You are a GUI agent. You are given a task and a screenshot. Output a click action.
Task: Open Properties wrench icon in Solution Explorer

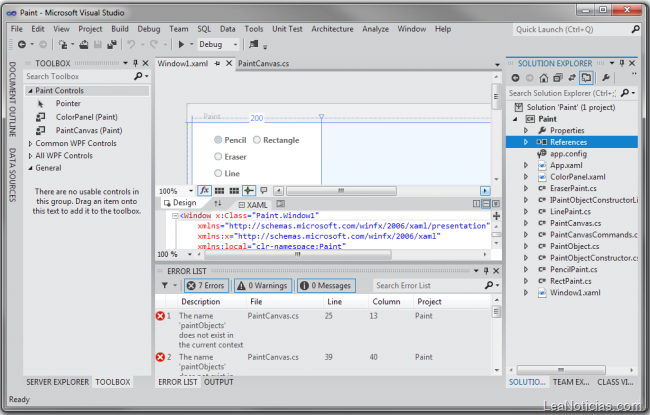(606, 78)
